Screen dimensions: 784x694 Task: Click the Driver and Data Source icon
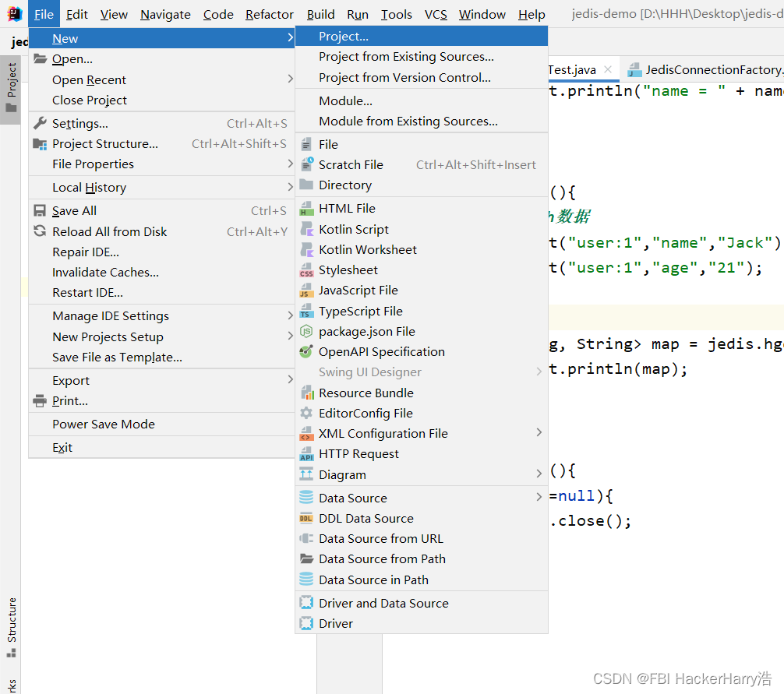306,603
